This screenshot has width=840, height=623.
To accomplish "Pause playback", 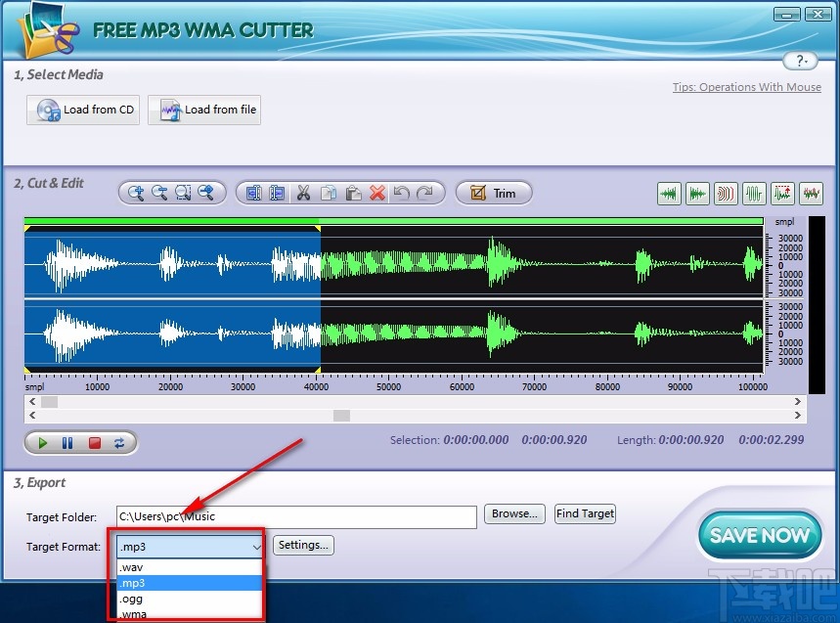I will tap(67, 443).
